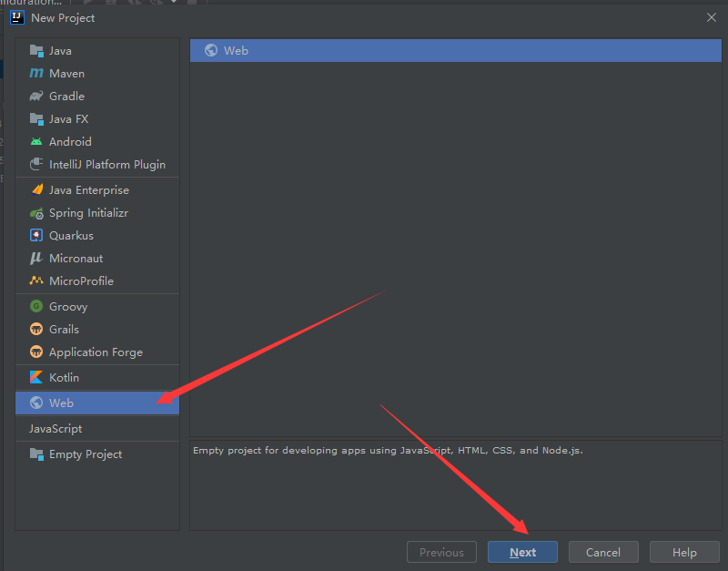Click the Spring Initializr leaf icon
This screenshot has width=728, height=571.
pyautogui.click(x=36, y=213)
